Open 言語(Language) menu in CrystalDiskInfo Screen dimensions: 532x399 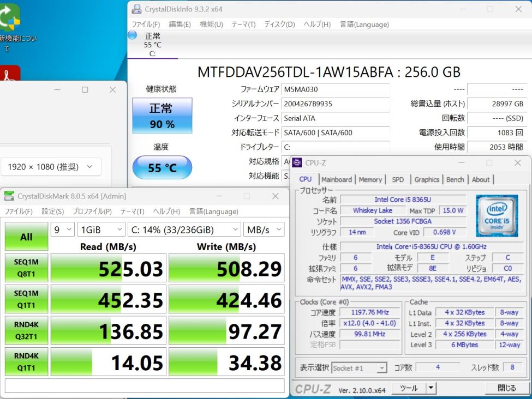pos(364,25)
